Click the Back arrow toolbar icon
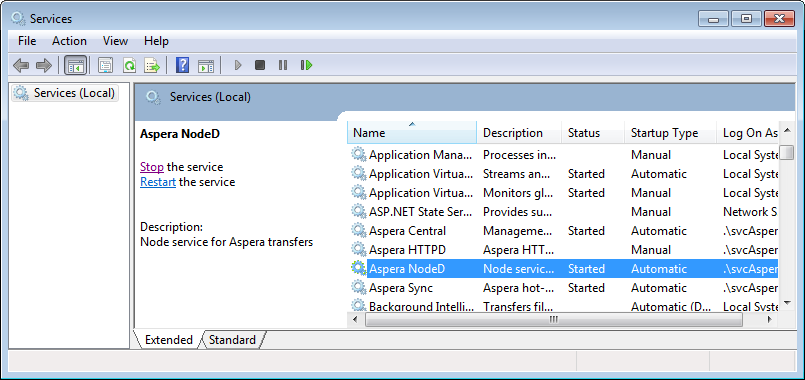 click(21, 65)
